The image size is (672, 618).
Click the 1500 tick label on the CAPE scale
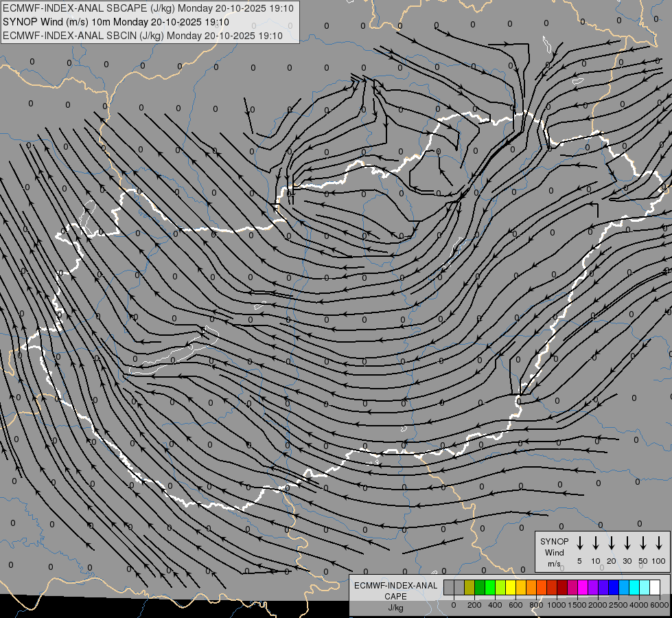[x=577, y=605]
